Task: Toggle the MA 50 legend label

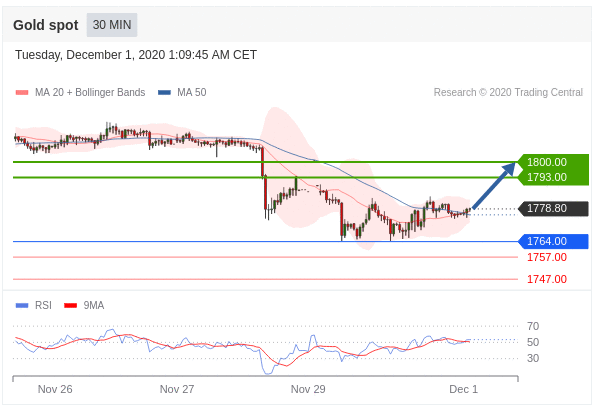Action: 192,92
